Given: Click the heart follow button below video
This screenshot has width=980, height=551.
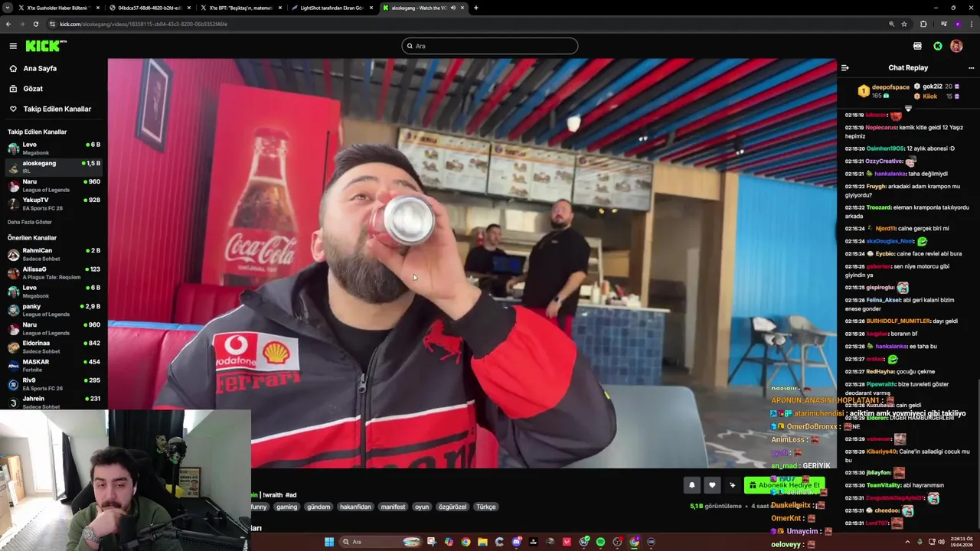Looking at the screenshot, I should (712, 484).
